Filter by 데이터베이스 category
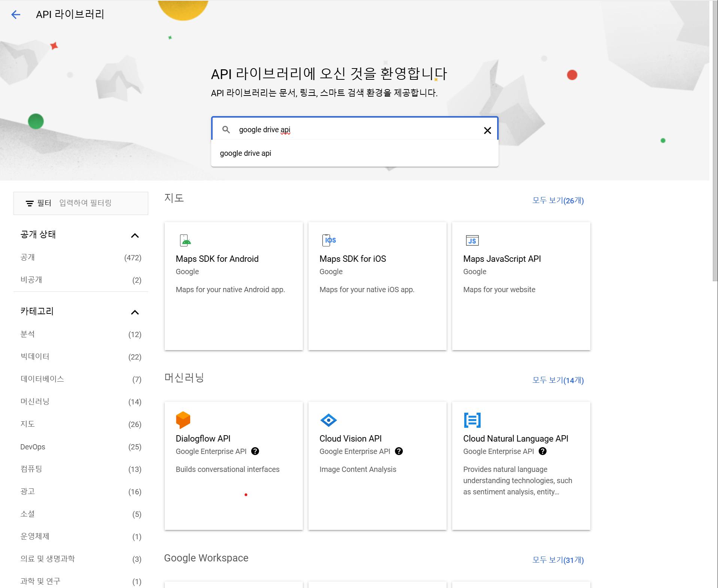The width and height of the screenshot is (718, 588). 81,379
